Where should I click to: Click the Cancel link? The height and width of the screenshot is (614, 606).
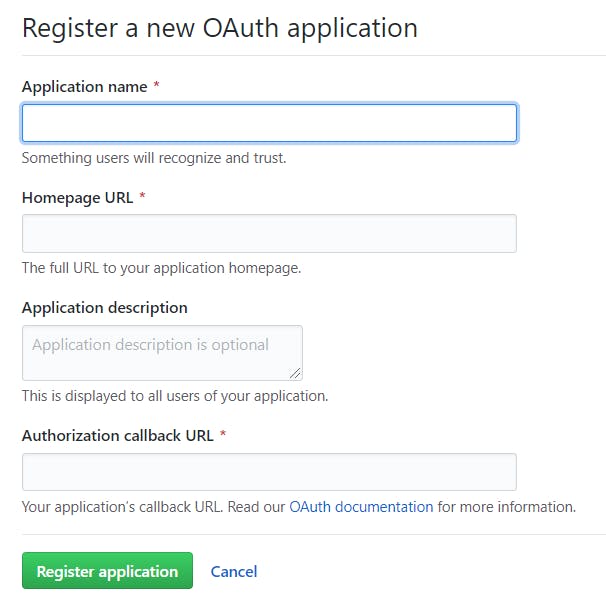tap(234, 572)
